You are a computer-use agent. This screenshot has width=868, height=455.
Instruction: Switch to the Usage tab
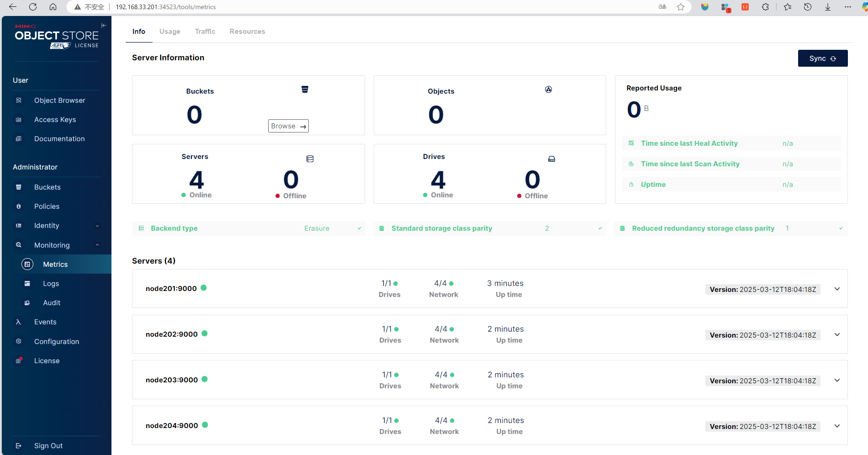(169, 32)
